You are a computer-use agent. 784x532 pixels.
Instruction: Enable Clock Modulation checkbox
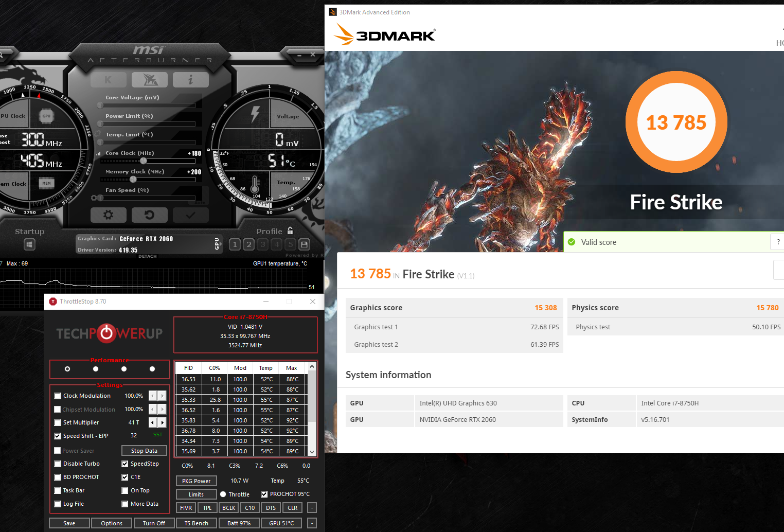pyautogui.click(x=58, y=396)
